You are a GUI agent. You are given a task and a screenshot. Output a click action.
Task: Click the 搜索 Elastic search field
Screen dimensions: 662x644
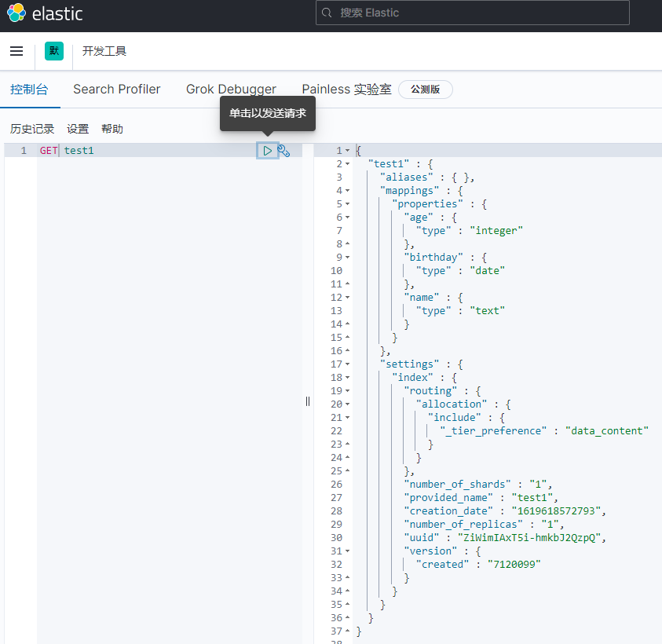click(471, 13)
